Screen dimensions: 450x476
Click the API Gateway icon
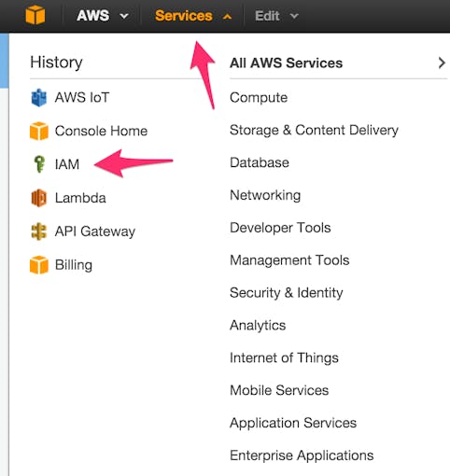[39, 231]
